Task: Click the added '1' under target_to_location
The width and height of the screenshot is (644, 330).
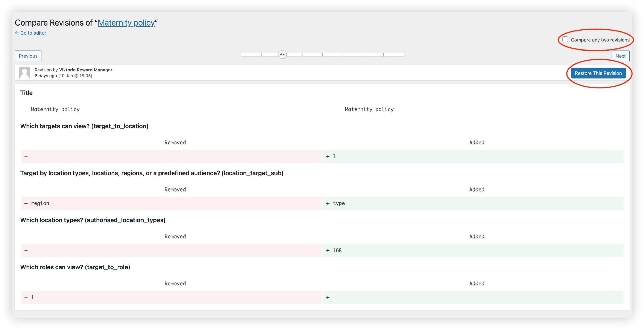Action: click(334, 156)
